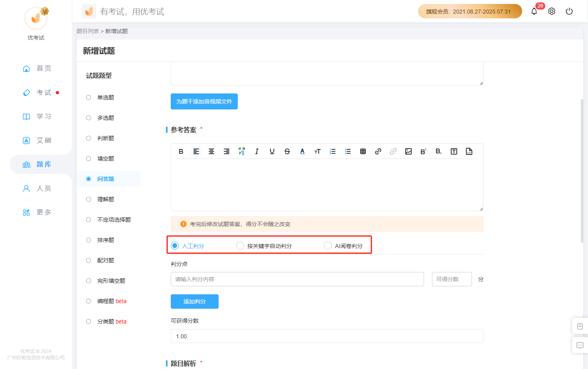Toggle strikethrough formatting
Image resolution: width=588 pixels, height=369 pixels.
(x=287, y=151)
